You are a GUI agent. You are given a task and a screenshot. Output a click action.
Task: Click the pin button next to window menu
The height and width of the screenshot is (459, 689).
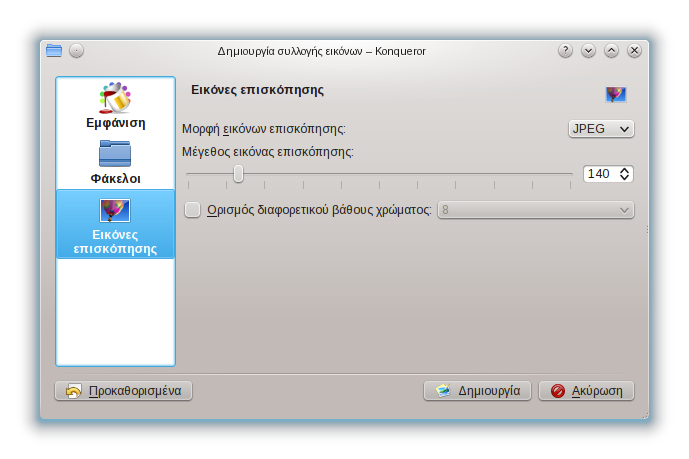[x=77, y=51]
